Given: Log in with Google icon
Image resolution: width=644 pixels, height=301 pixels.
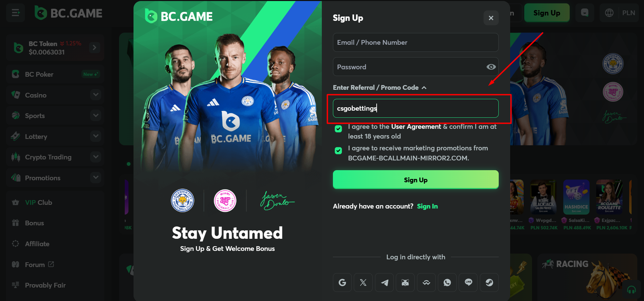Looking at the screenshot, I should [342, 283].
